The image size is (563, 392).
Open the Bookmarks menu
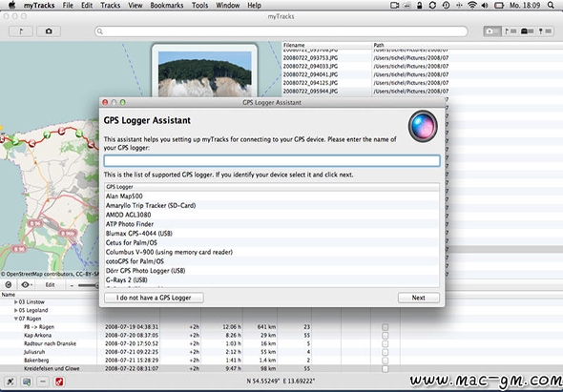pyautogui.click(x=167, y=6)
